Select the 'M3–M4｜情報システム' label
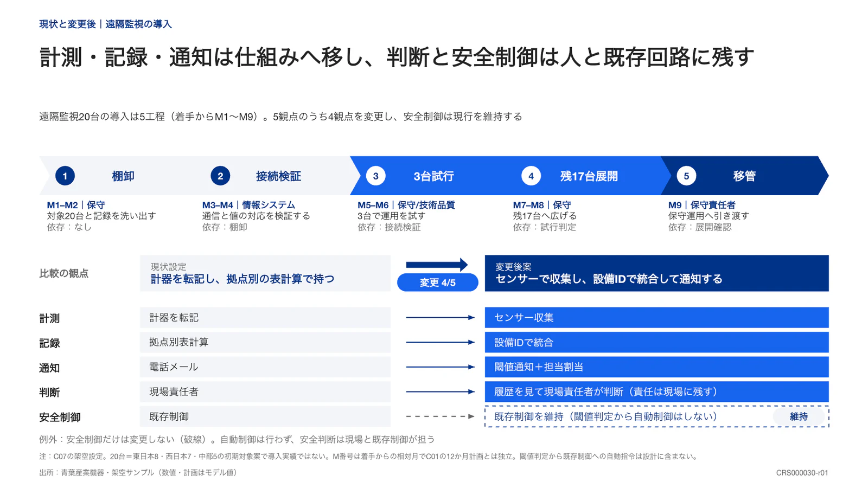The height and width of the screenshot is (488, 868). click(248, 205)
